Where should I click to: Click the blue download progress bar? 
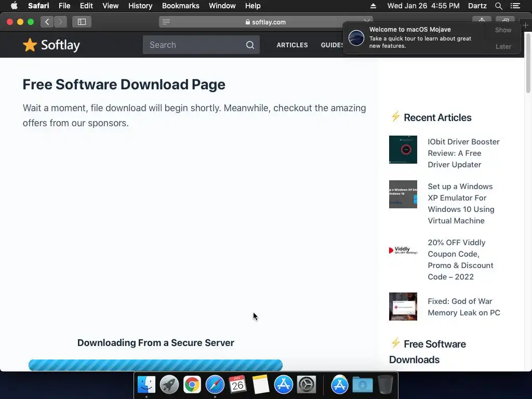[155, 365]
